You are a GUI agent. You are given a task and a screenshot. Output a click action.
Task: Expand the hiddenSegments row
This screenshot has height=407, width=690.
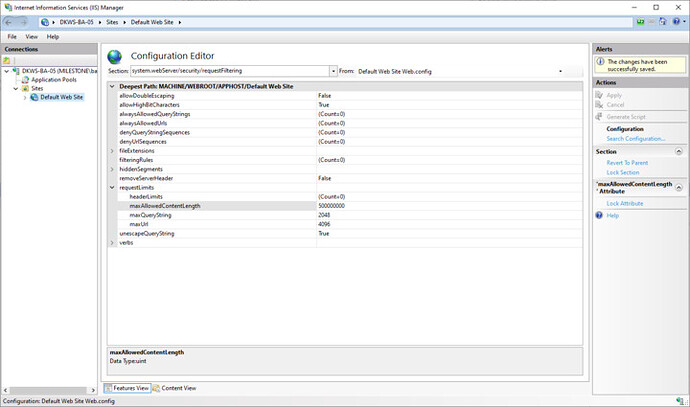pos(112,169)
